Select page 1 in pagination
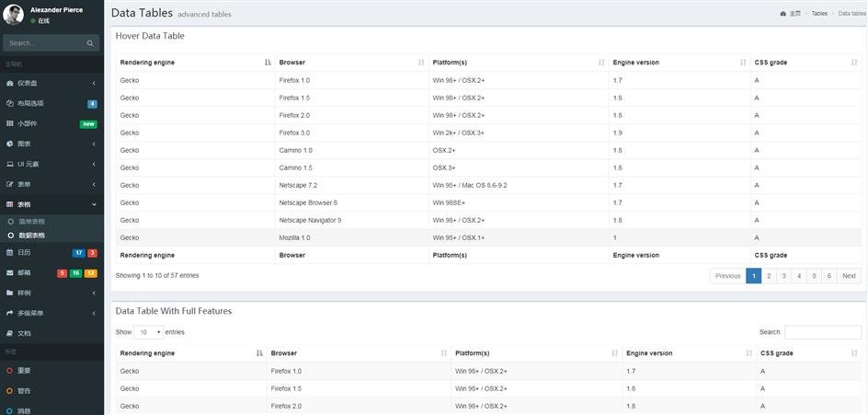The height and width of the screenshot is (415, 868). click(753, 276)
